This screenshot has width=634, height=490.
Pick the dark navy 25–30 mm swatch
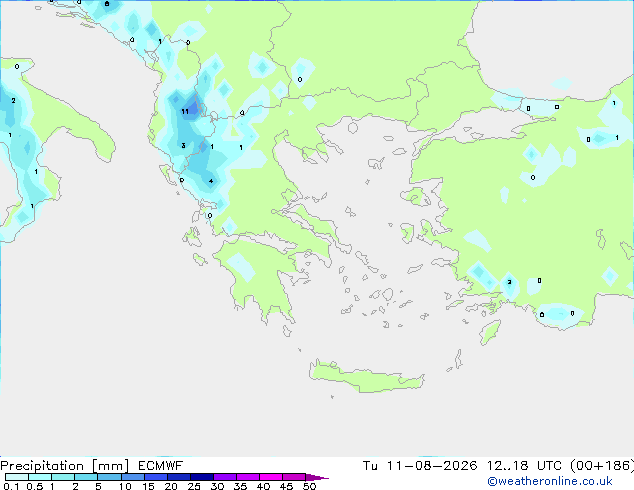click(x=202, y=477)
